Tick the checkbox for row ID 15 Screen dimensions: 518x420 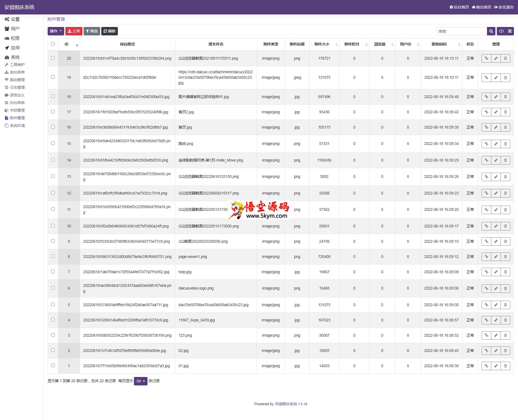pyautogui.click(x=53, y=143)
